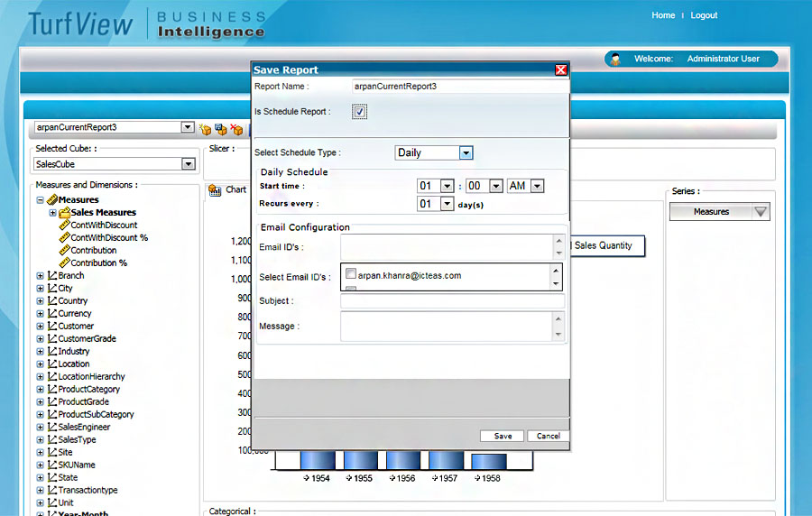Click the Contribution measure ruler icon
This screenshot has width=812, height=516.
64,250
